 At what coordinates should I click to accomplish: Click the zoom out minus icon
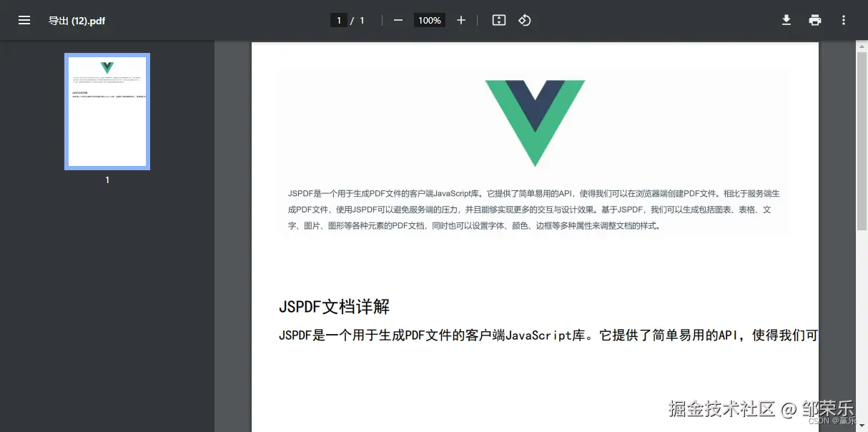pos(398,20)
